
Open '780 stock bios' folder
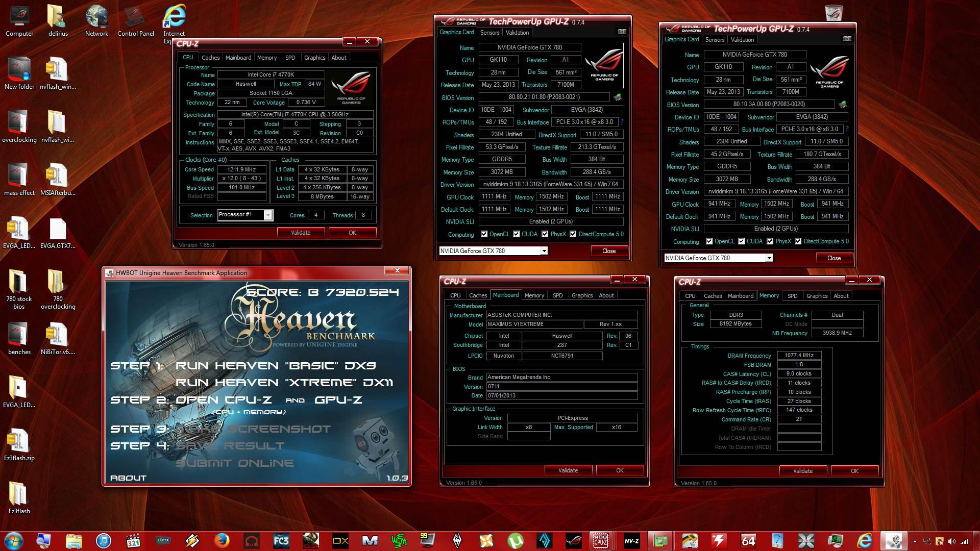(19, 290)
